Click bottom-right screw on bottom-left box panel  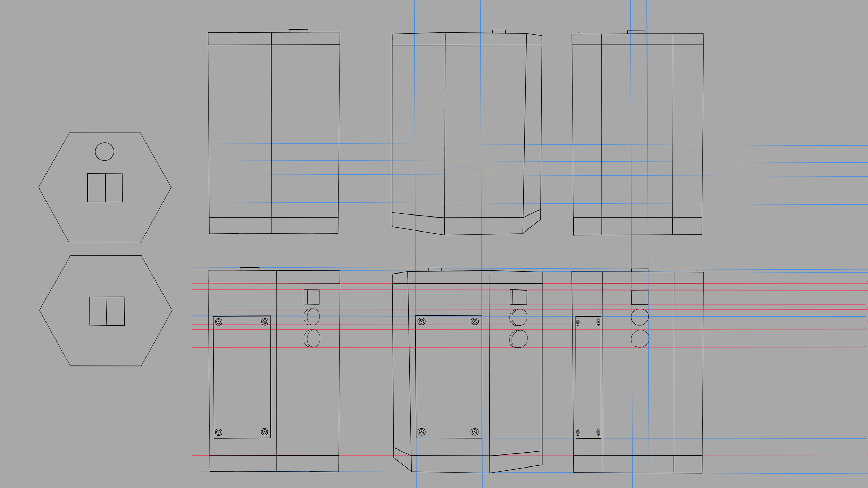[x=264, y=431]
